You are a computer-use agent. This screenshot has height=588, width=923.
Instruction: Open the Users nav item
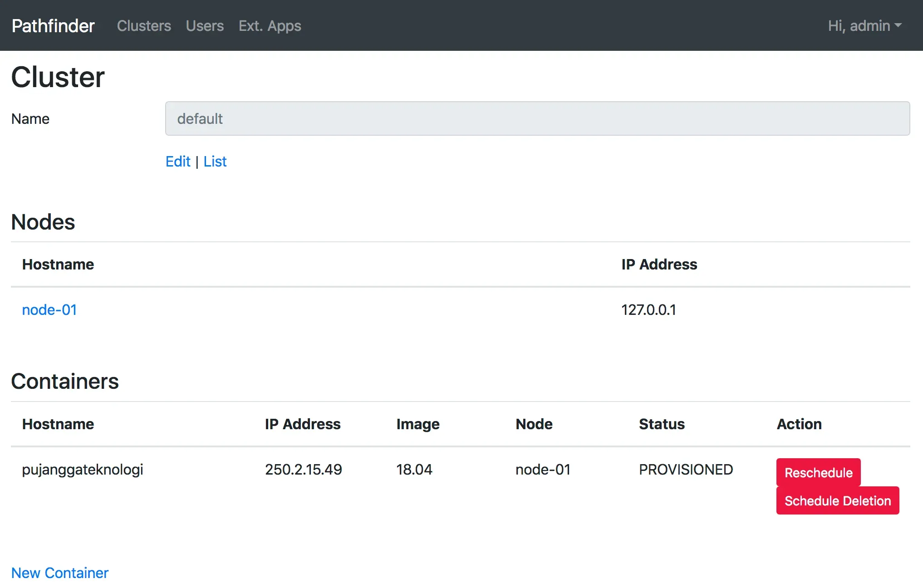(205, 26)
